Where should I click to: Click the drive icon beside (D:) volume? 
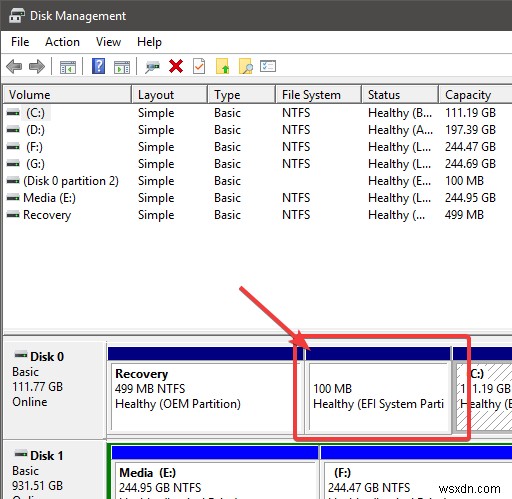[13, 130]
